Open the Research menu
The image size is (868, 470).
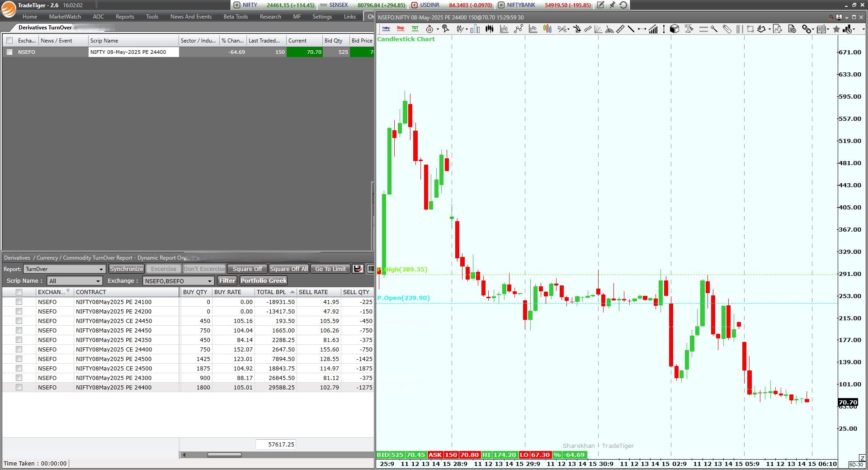click(270, 17)
